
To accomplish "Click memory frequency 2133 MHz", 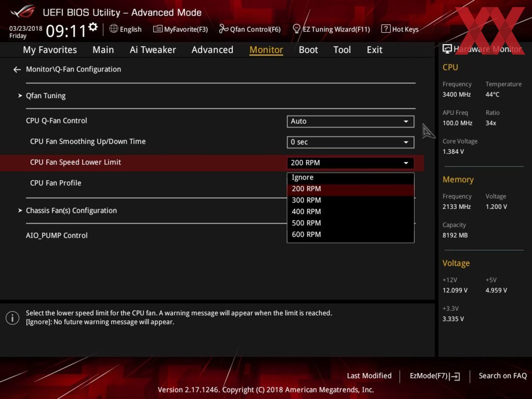I will coord(457,207).
